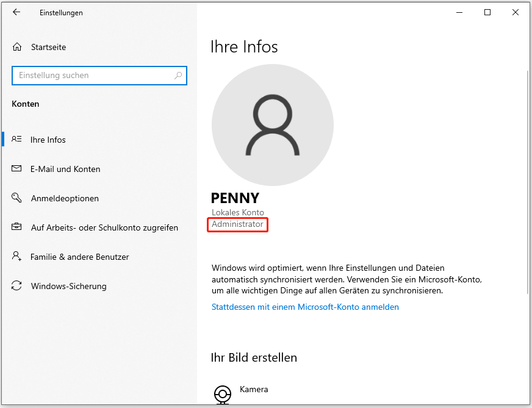The height and width of the screenshot is (408, 532).
Task: Click Stattdessen mit einem Microsoft-Konto anmelden
Action: click(x=305, y=307)
